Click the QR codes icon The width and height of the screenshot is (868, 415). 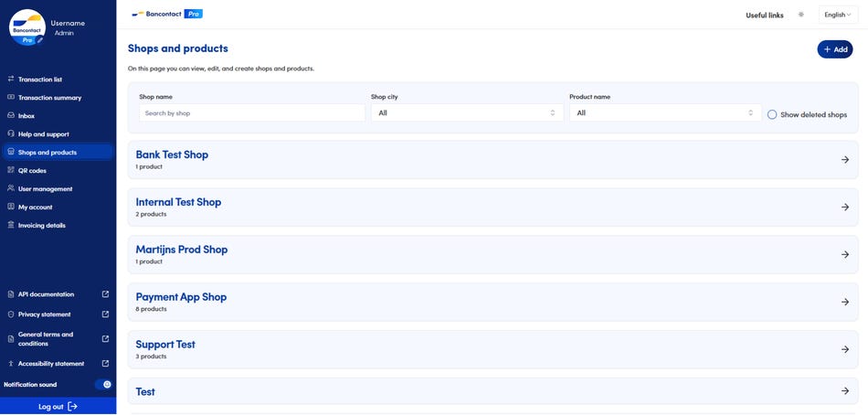11,171
